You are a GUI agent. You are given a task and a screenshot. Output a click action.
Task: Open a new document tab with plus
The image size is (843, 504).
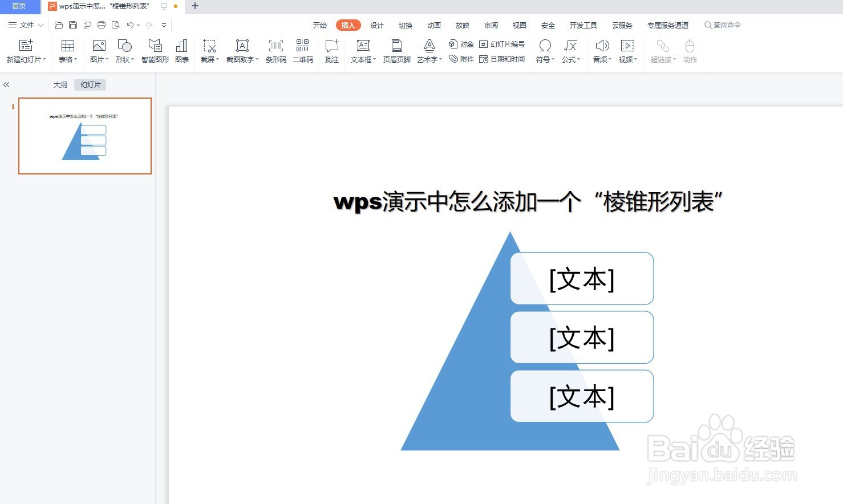pyautogui.click(x=195, y=6)
